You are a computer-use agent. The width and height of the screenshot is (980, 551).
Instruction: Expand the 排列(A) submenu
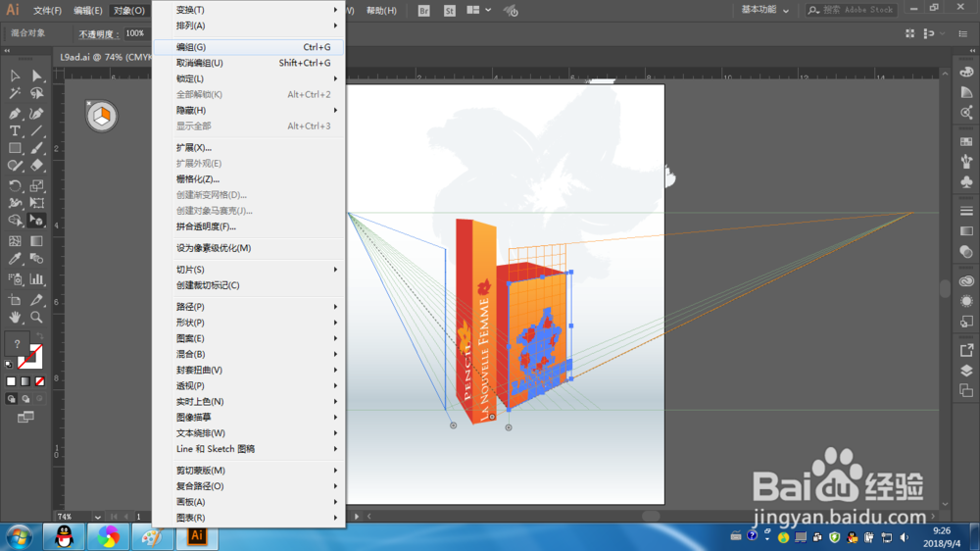click(x=250, y=25)
